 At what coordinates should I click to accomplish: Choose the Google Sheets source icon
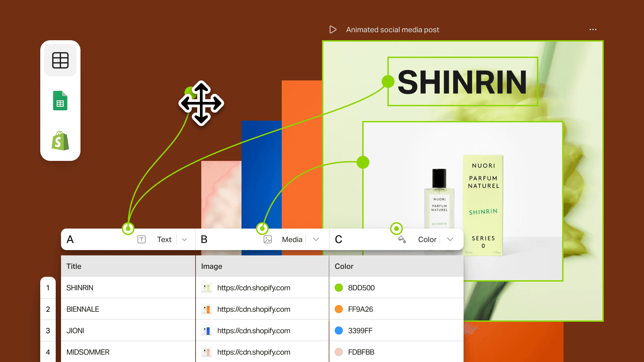point(60,101)
